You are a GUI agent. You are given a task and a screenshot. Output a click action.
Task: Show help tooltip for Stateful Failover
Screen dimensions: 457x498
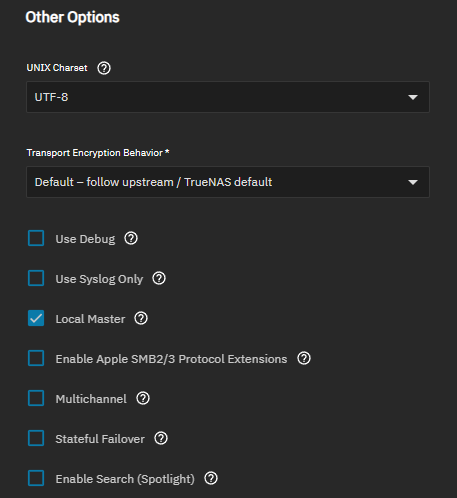[x=161, y=438]
